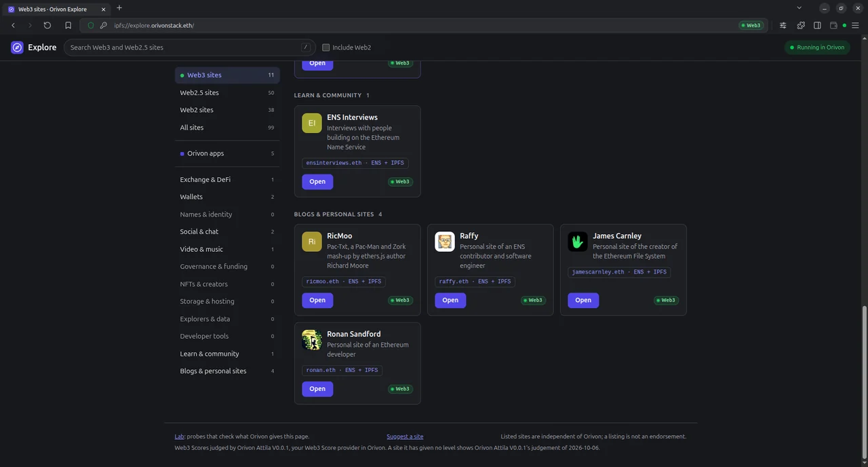The image size is (868, 467).
Task: Reload the page with the refresh icon
Action: tap(47, 25)
